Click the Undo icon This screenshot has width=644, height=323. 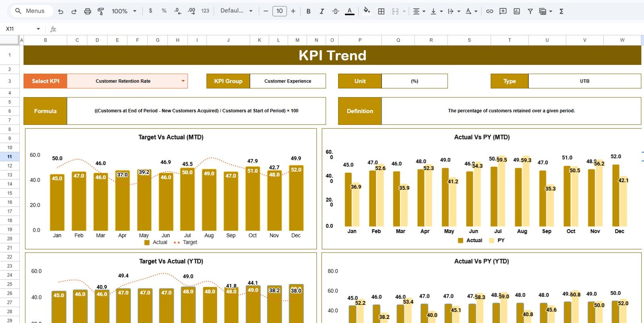click(61, 11)
